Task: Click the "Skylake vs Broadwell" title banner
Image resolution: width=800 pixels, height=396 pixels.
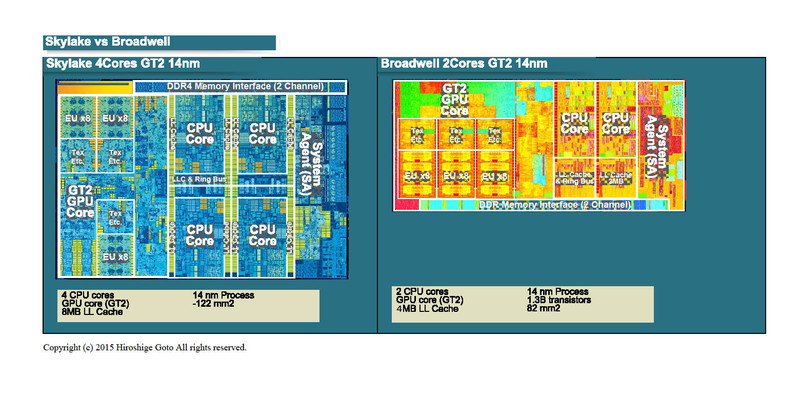Action: [x=159, y=42]
